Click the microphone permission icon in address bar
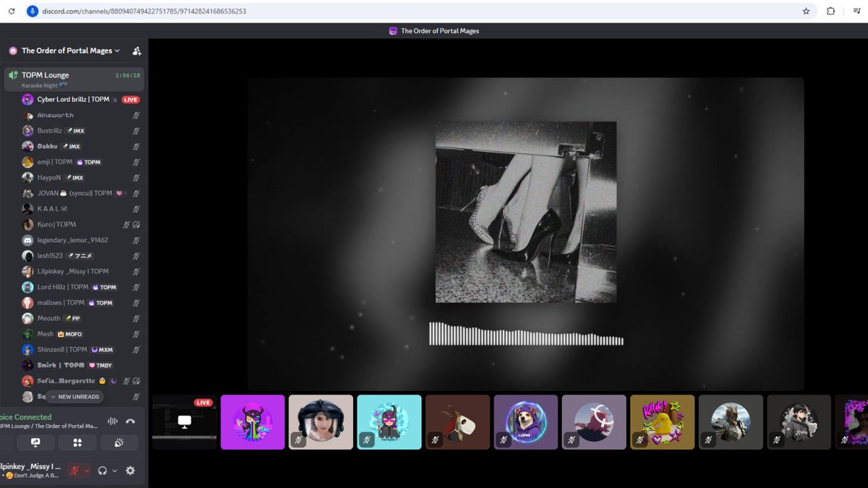The width and height of the screenshot is (868, 488). [x=32, y=12]
